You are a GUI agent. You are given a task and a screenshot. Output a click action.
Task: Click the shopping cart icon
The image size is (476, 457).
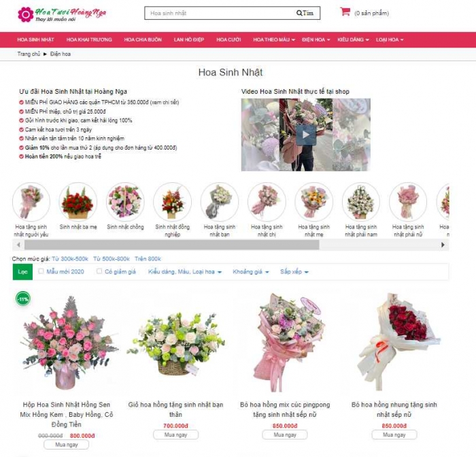pyautogui.click(x=345, y=12)
